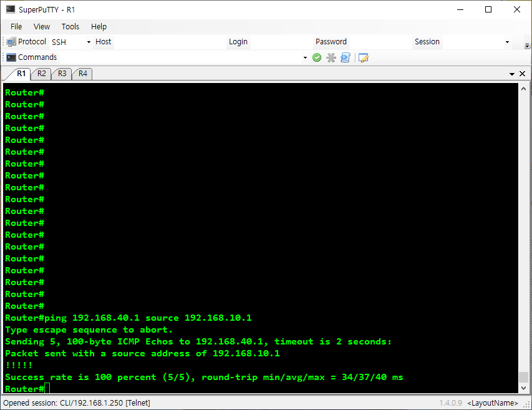Click the Opened session status bar text

tap(77, 403)
